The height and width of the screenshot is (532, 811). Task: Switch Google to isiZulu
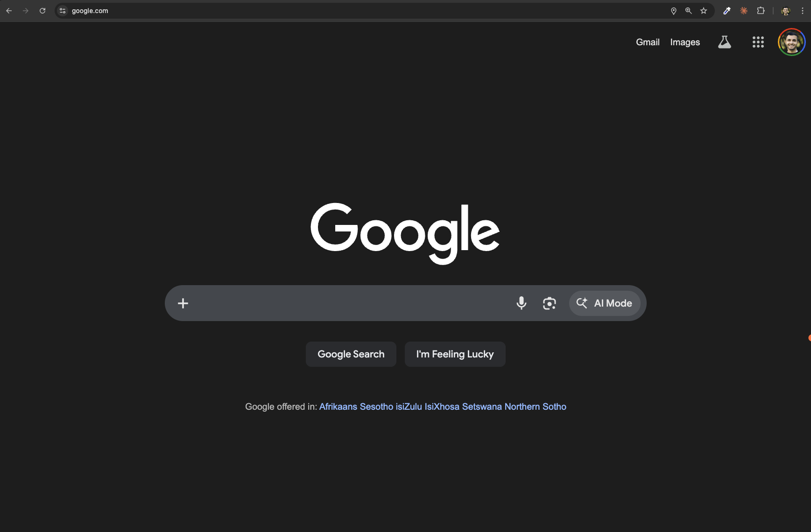pos(409,406)
